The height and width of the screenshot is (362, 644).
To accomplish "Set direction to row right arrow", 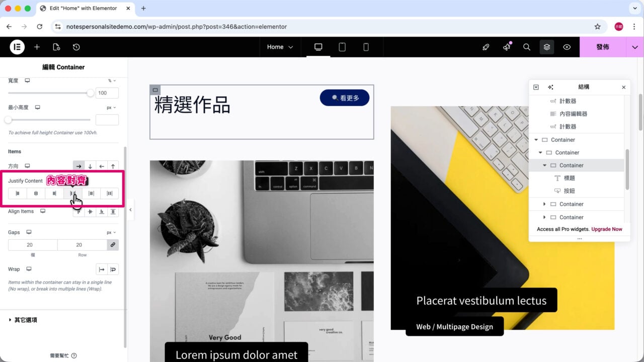I will coord(78,166).
